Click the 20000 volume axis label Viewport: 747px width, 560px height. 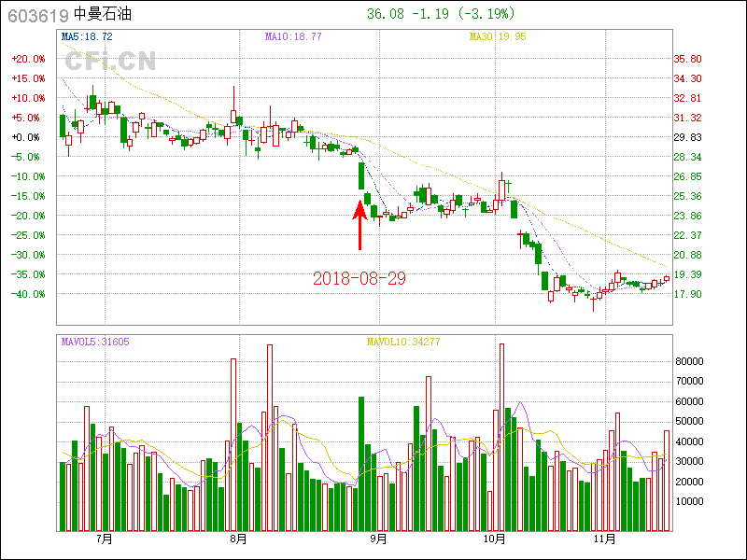[690, 482]
